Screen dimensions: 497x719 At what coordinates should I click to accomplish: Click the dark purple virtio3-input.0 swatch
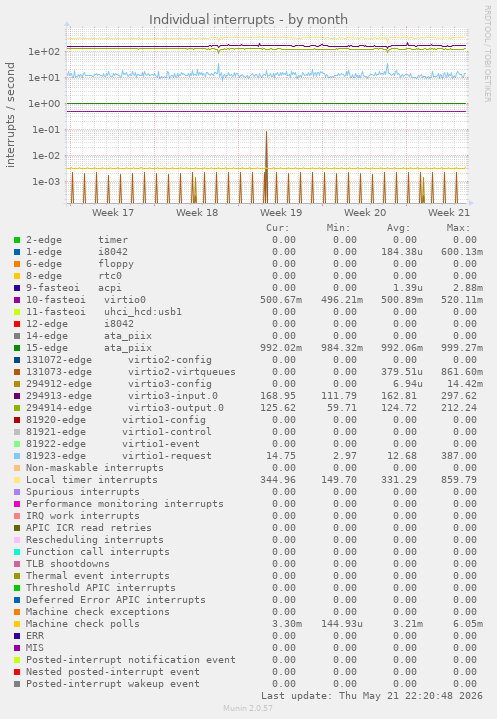(17, 396)
